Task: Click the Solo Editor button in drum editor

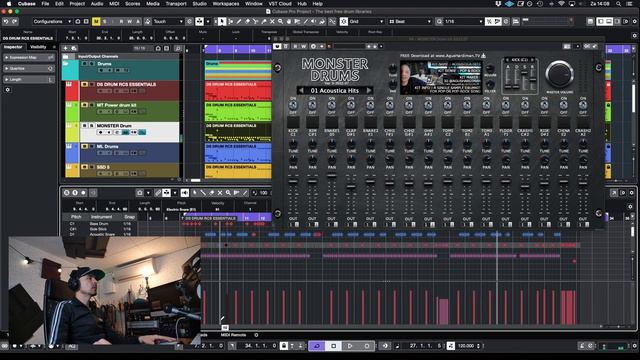Action: tap(67, 193)
